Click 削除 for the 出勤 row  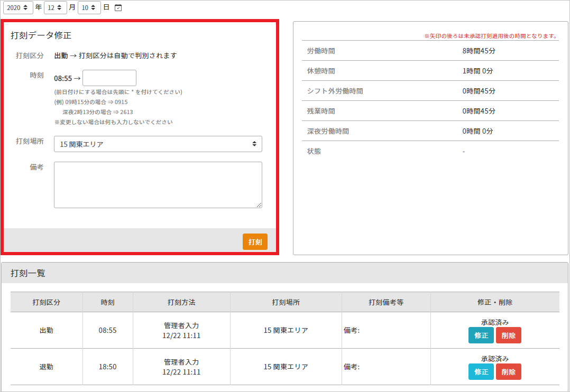[508, 335]
